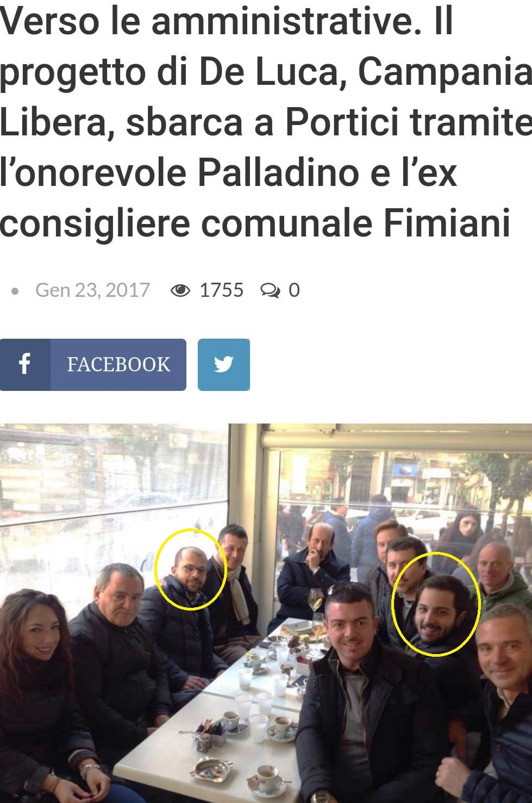Click the Facebook 'f' logo icon
The image size is (532, 803).
click(x=24, y=364)
